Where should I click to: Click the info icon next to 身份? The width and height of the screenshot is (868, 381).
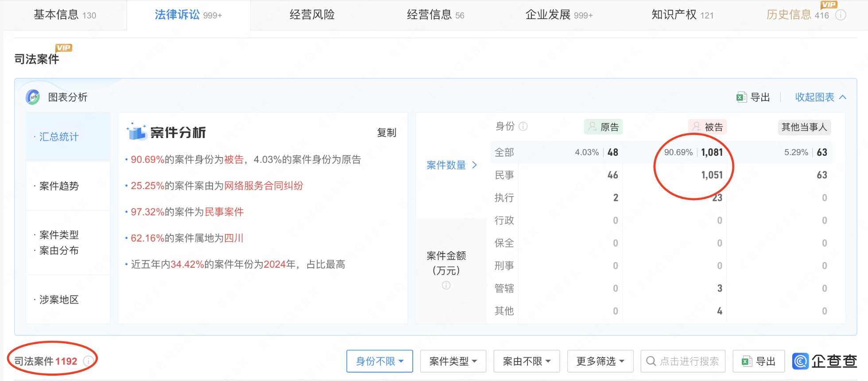(x=523, y=127)
